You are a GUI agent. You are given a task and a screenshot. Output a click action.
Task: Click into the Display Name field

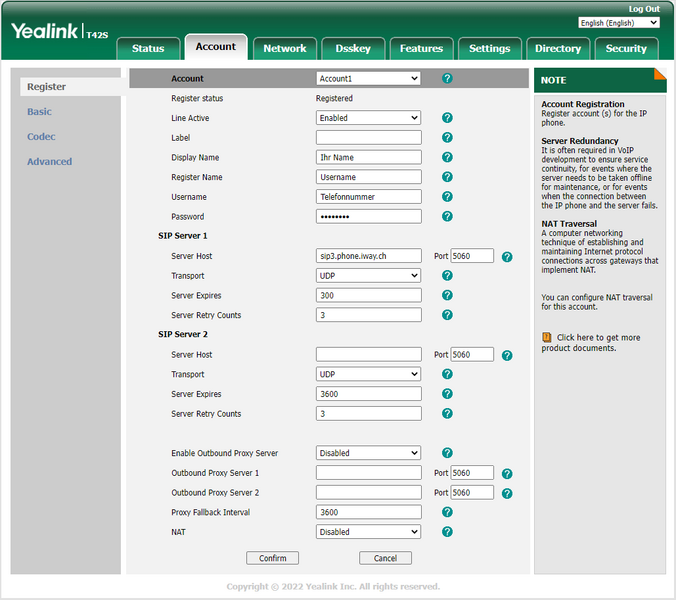pos(369,157)
